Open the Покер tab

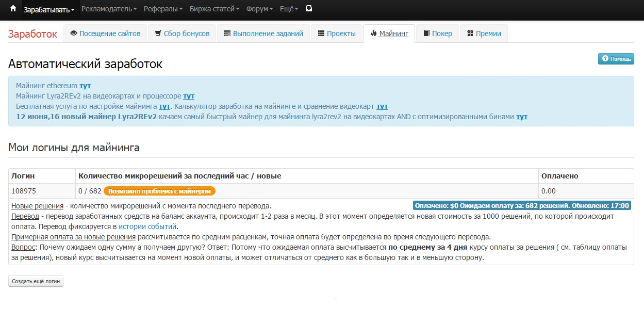[437, 34]
